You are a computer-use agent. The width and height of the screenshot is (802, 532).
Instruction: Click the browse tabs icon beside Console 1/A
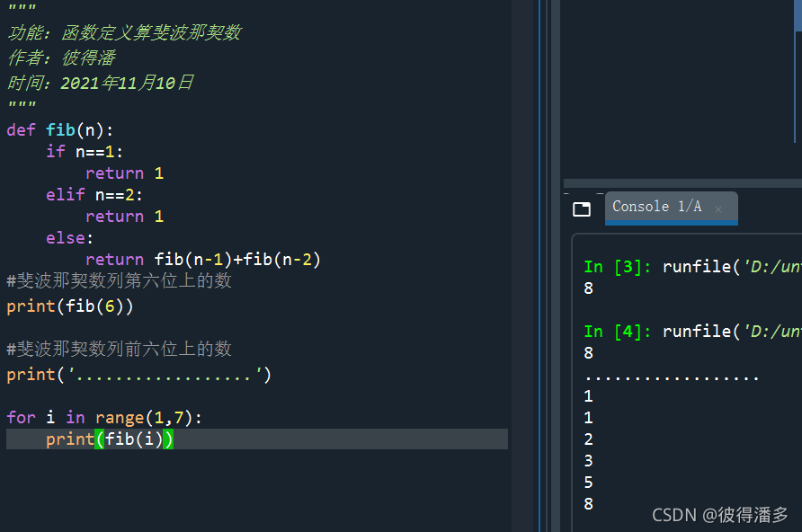[582, 208]
